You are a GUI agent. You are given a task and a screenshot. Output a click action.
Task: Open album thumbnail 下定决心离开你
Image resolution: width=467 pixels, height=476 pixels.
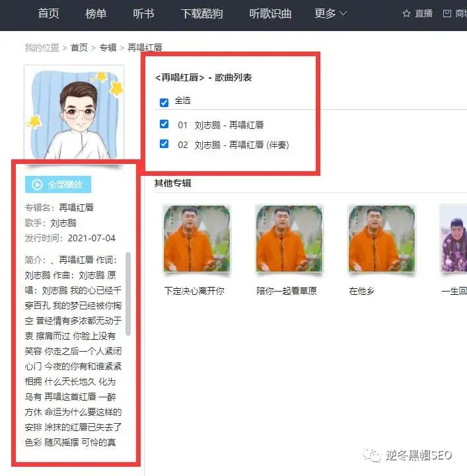[x=197, y=238]
